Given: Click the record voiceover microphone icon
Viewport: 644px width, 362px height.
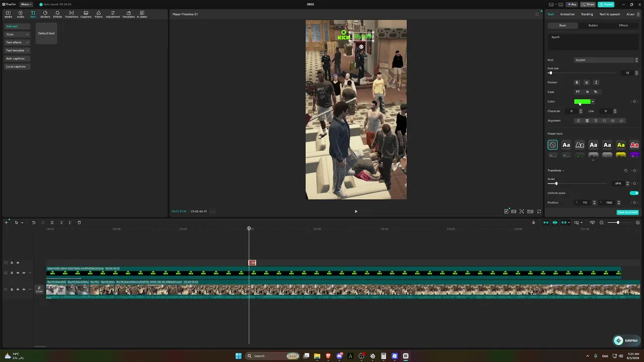Looking at the screenshot, I should coord(534,223).
